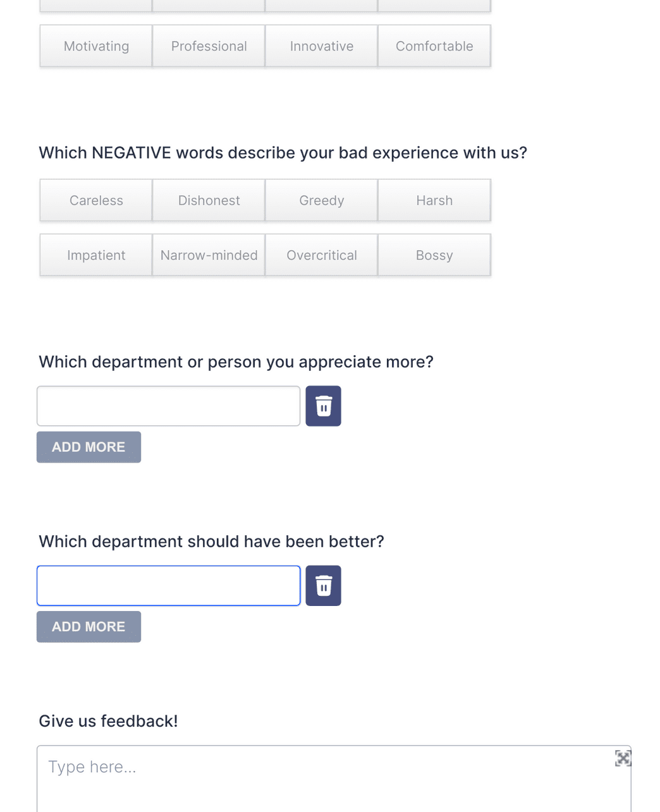
Task: Select the word Dishonest
Action: click(209, 200)
